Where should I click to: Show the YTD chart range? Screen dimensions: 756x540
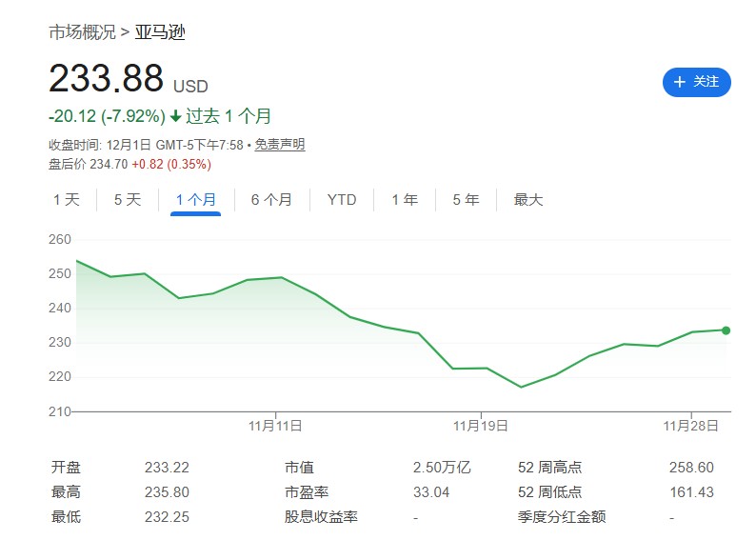click(x=342, y=200)
